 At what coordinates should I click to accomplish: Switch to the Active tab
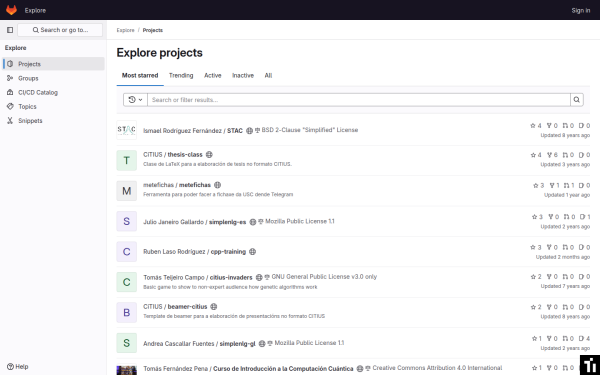pyautogui.click(x=213, y=75)
